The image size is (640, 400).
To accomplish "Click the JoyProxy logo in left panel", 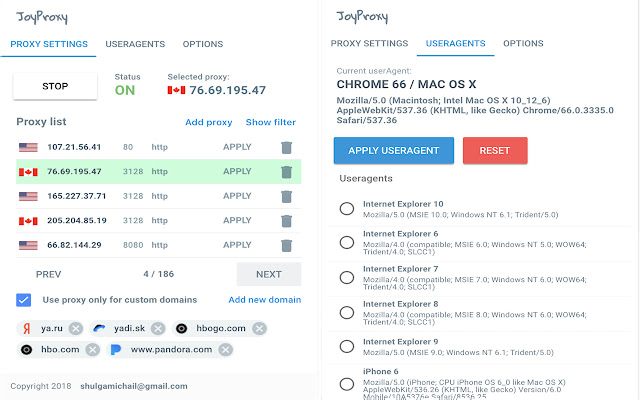I will click(42, 18).
